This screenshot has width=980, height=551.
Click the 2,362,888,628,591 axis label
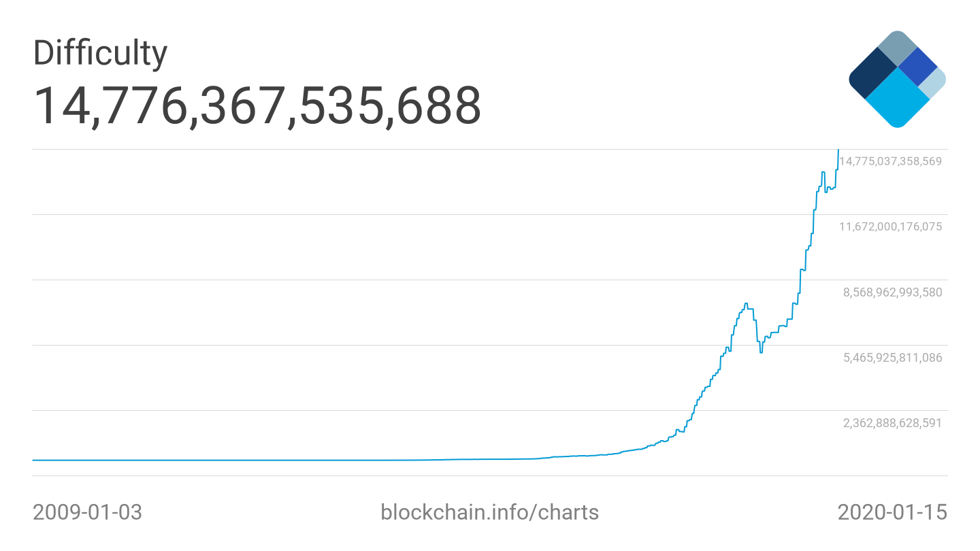point(892,422)
